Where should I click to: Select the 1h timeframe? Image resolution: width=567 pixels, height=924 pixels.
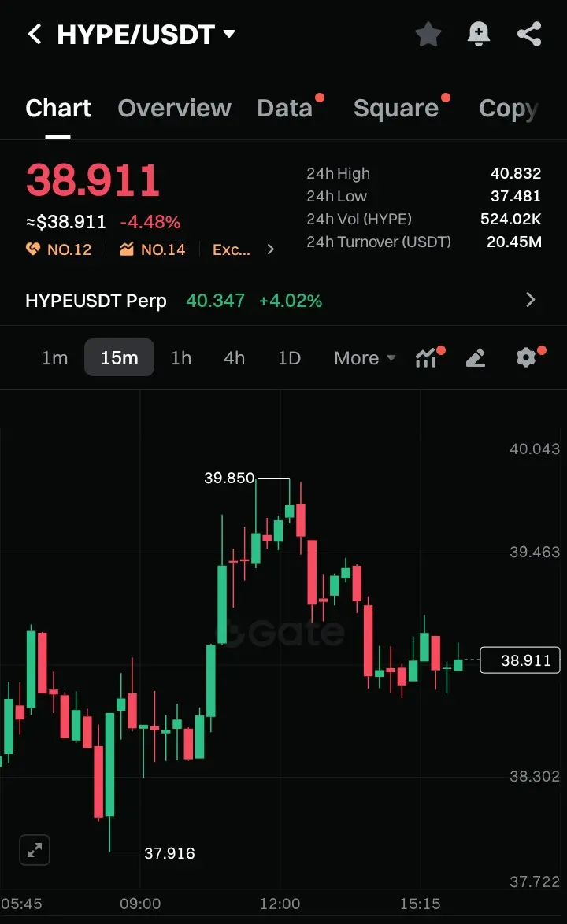pyautogui.click(x=181, y=357)
